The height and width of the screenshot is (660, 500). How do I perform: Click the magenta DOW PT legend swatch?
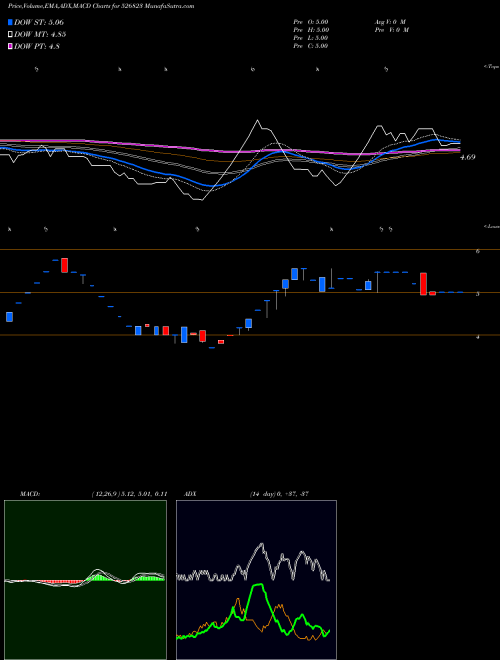coord(11,46)
